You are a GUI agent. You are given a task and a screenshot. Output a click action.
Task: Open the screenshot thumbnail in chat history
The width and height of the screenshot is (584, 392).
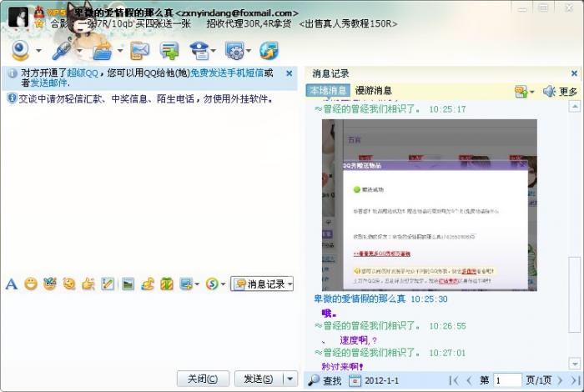429,205
